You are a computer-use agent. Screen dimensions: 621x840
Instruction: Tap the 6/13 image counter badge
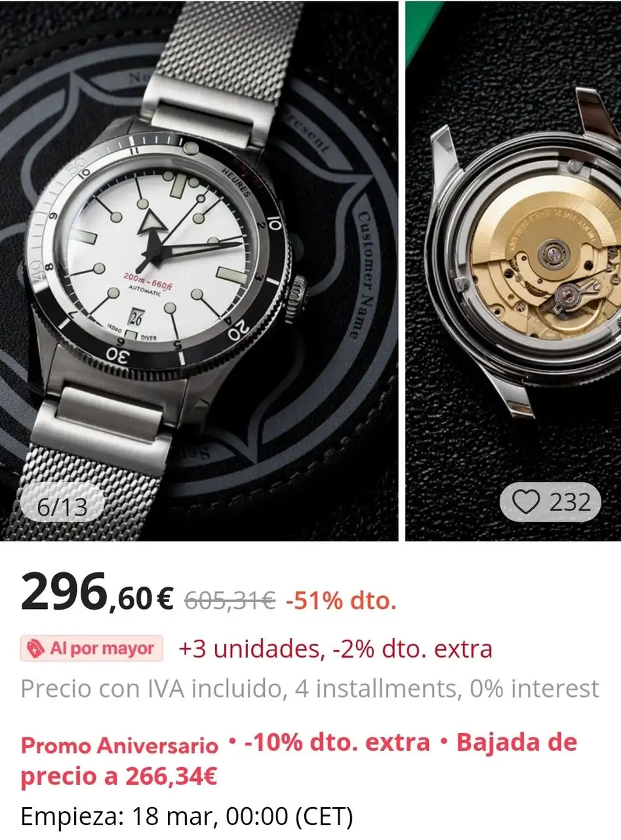tap(62, 506)
